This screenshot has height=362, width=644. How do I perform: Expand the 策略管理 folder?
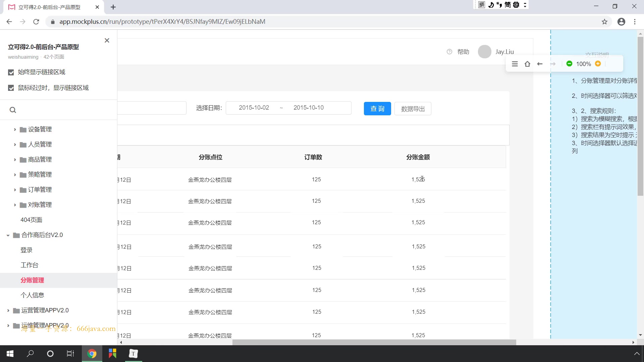(x=15, y=175)
